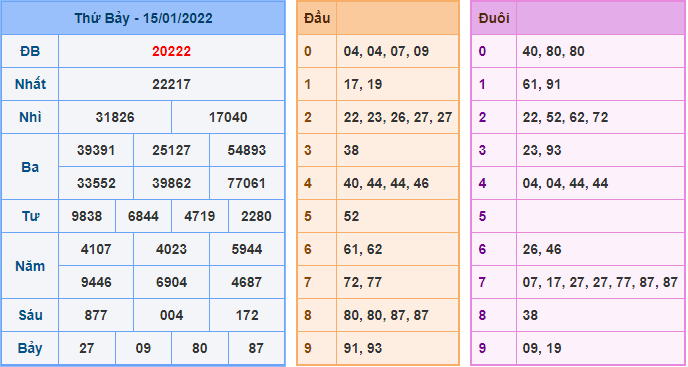
Task: Select third prize number 25127
Action: pos(172,150)
